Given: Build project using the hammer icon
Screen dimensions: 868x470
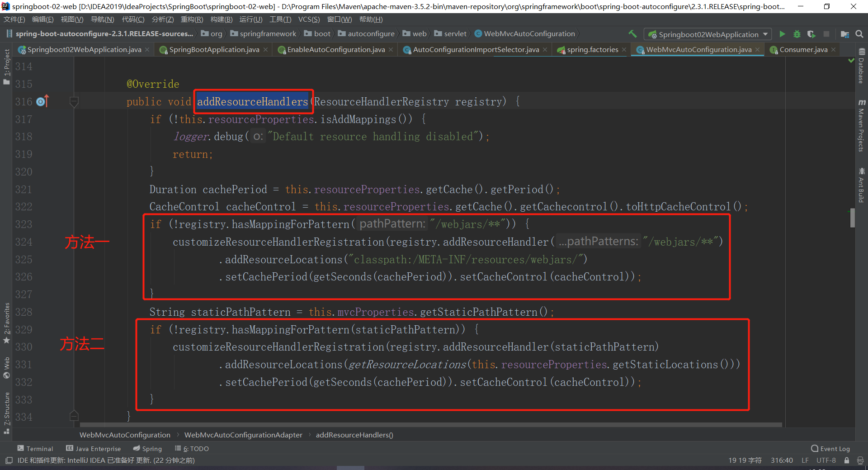Looking at the screenshot, I should (x=632, y=34).
